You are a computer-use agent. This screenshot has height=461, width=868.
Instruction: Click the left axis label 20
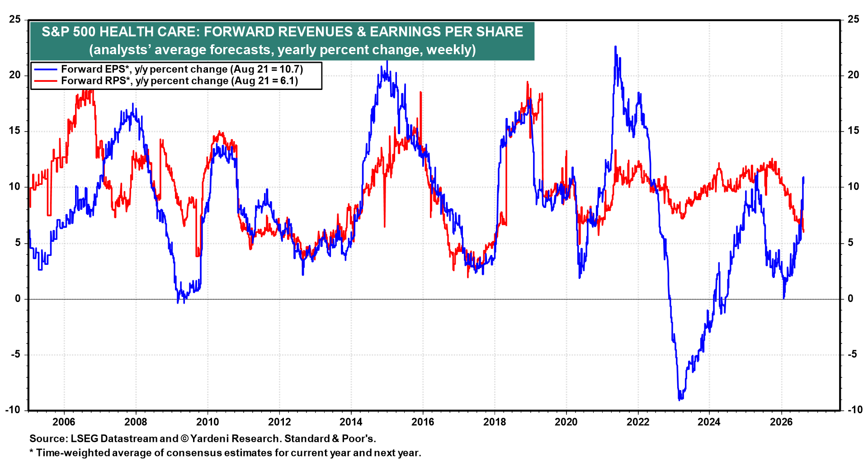15,75
